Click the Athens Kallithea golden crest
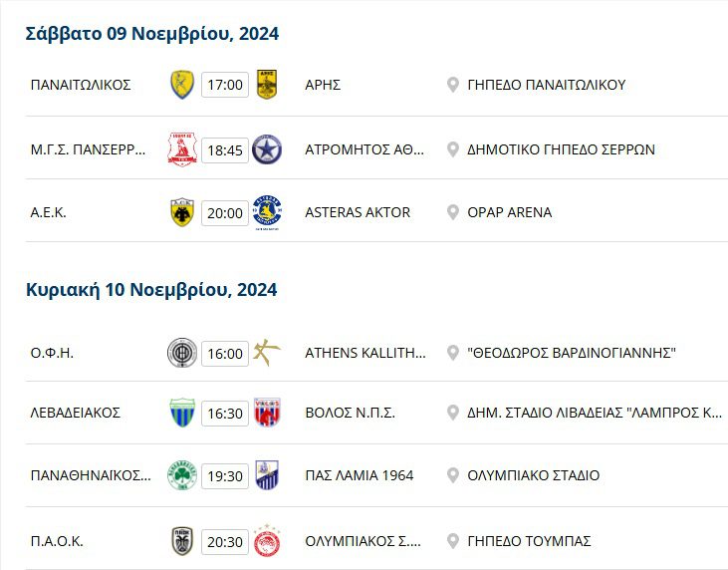Viewport: 728px width, 570px height. (x=266, y=353)
